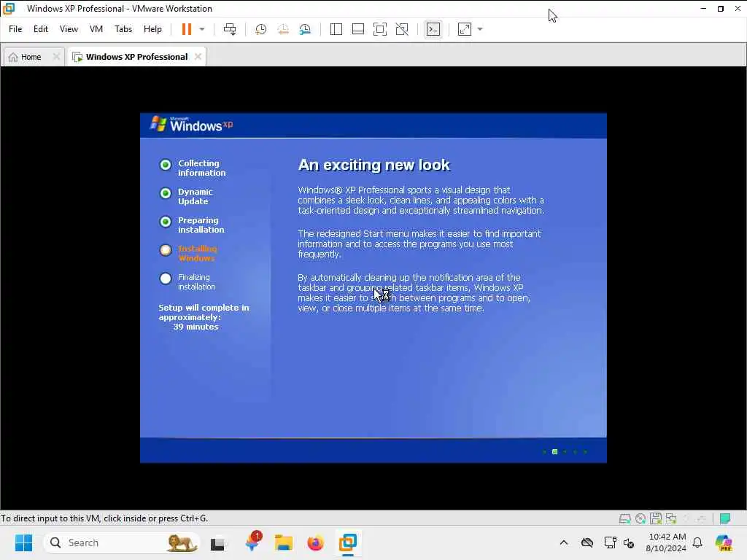Close the Windows XP Professional tab
The image size is (747, 560).
[x=198, y=57]
